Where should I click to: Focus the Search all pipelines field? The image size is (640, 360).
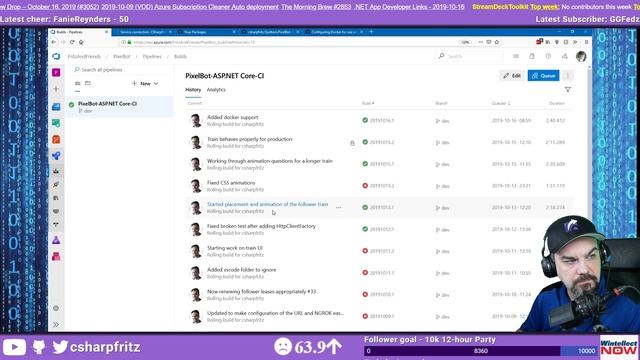click(x=120, y=70)
